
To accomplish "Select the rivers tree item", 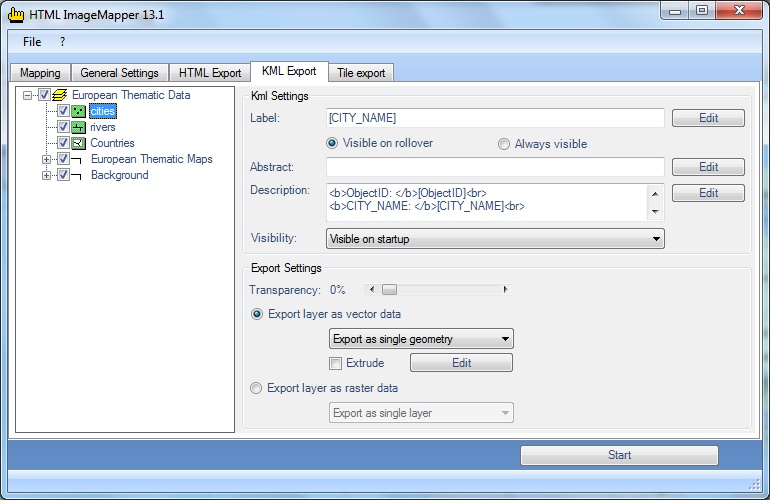I will coord(103,127).
